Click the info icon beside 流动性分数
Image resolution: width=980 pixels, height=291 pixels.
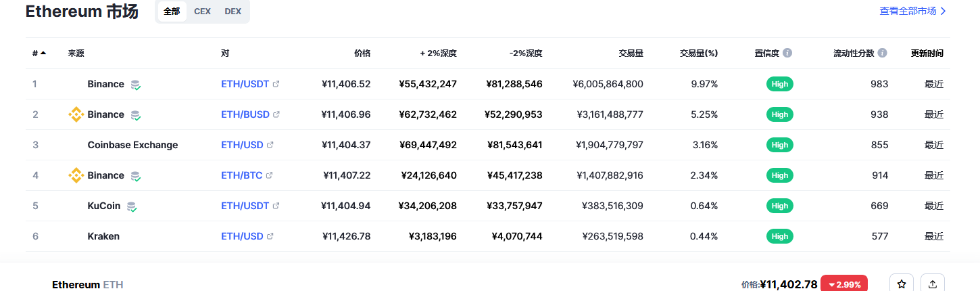(x=882, y=53)
